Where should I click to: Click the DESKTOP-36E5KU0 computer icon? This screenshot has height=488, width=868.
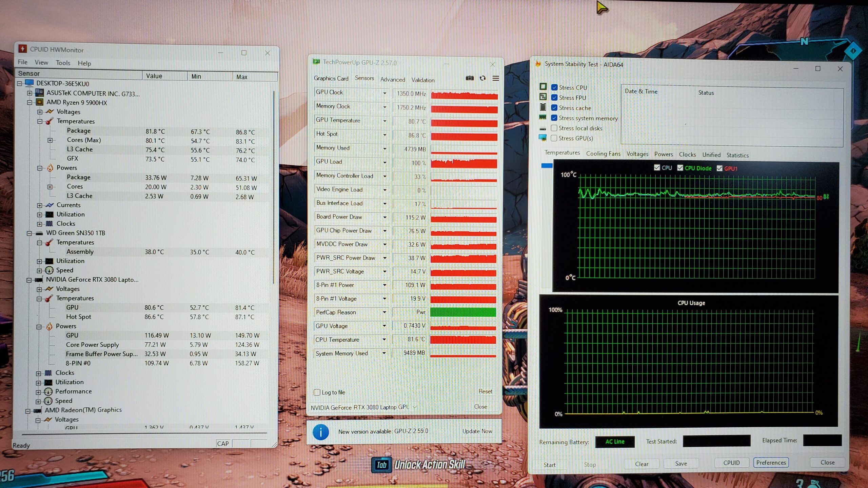[x=29, y=83]
